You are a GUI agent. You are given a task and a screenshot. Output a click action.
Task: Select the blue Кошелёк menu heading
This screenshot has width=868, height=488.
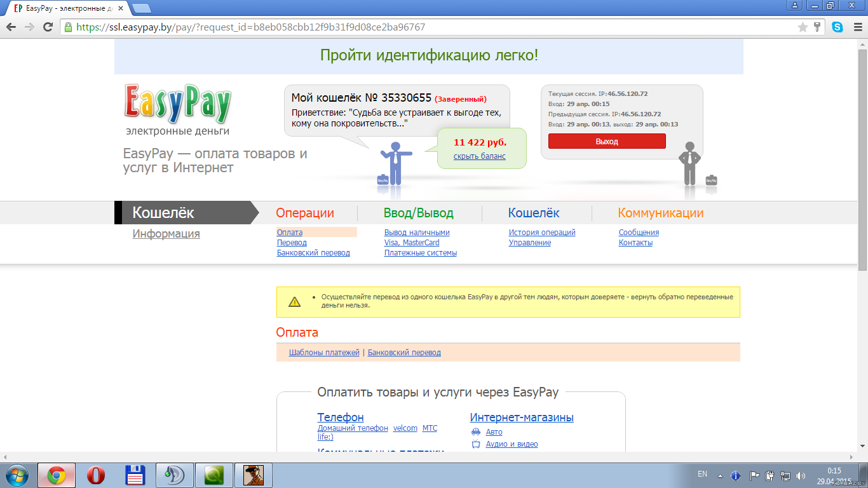point(534,213)
